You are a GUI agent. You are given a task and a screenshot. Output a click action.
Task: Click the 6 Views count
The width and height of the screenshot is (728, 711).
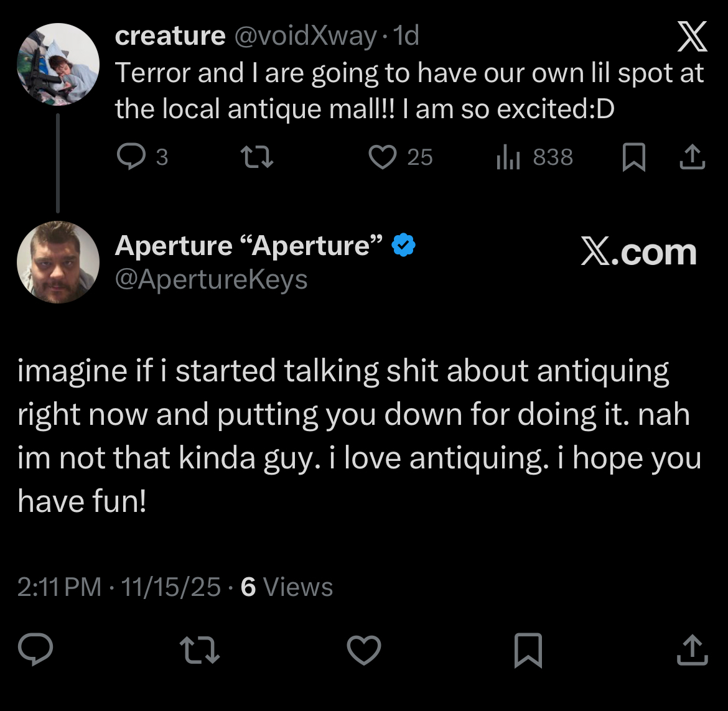pyautogui.click(x=287, y=587)
